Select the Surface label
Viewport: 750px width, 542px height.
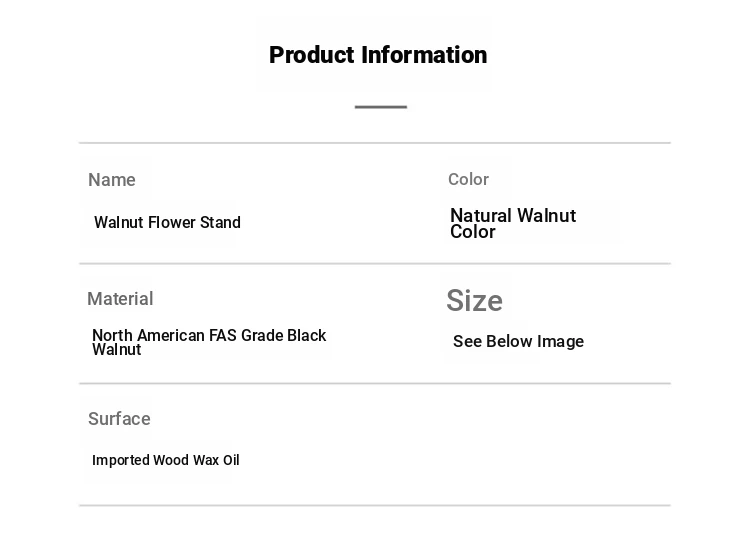(119, 419)
